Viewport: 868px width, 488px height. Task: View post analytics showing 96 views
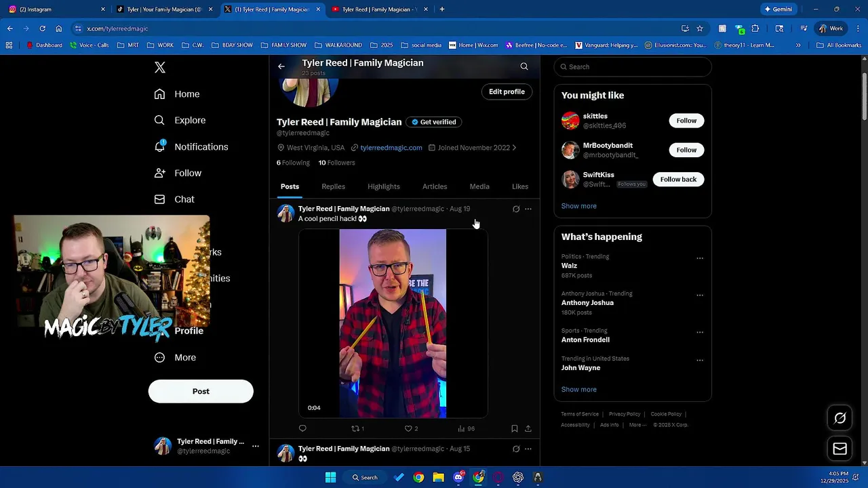coord(466,428)
